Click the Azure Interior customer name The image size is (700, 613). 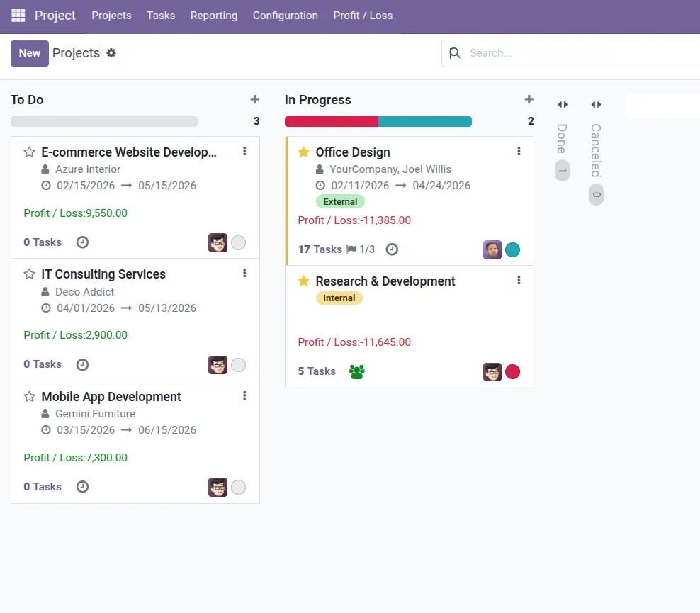88,169
